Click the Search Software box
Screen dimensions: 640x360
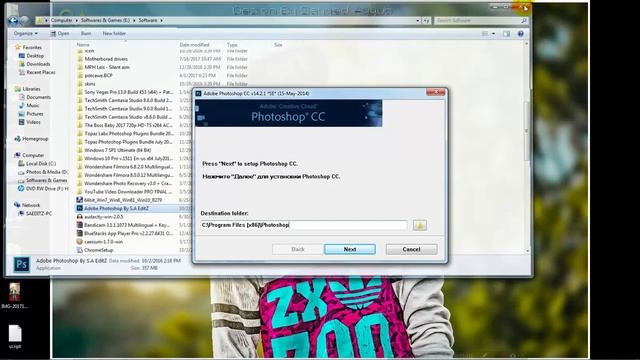click(481, 20)
